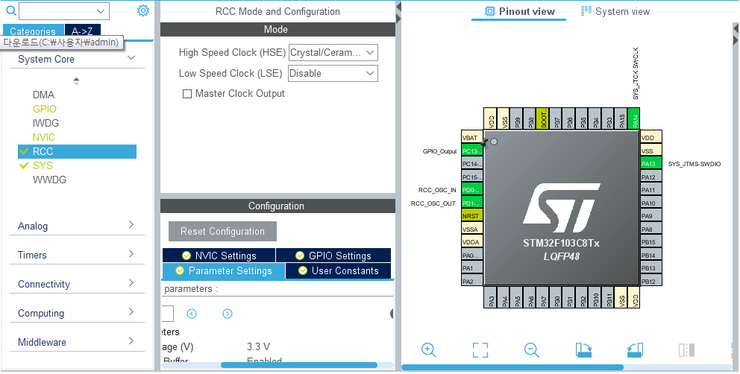This screenshot has height=374, width=740.
Task: Select IWDG in System Core list
Action: pos(46,123)
